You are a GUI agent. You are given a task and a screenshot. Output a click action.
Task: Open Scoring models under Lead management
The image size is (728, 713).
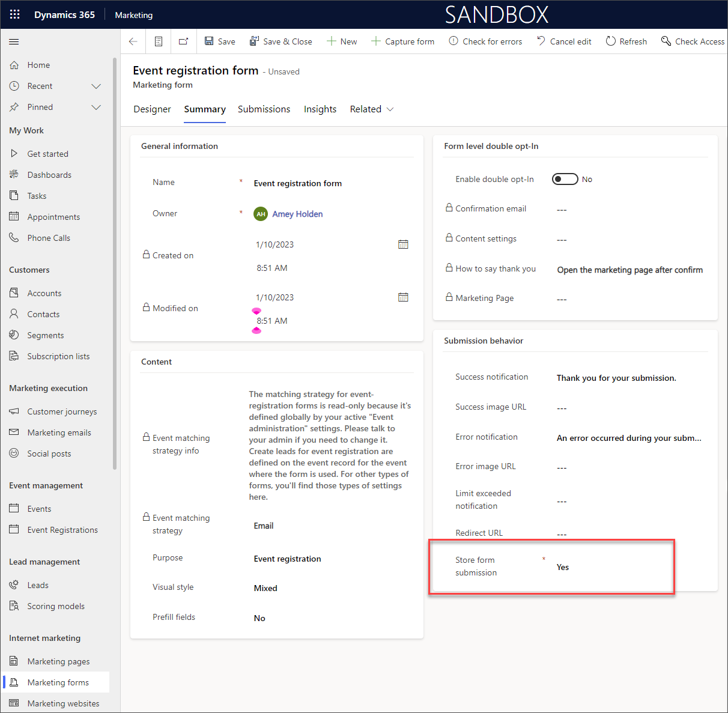click(56, 605)
